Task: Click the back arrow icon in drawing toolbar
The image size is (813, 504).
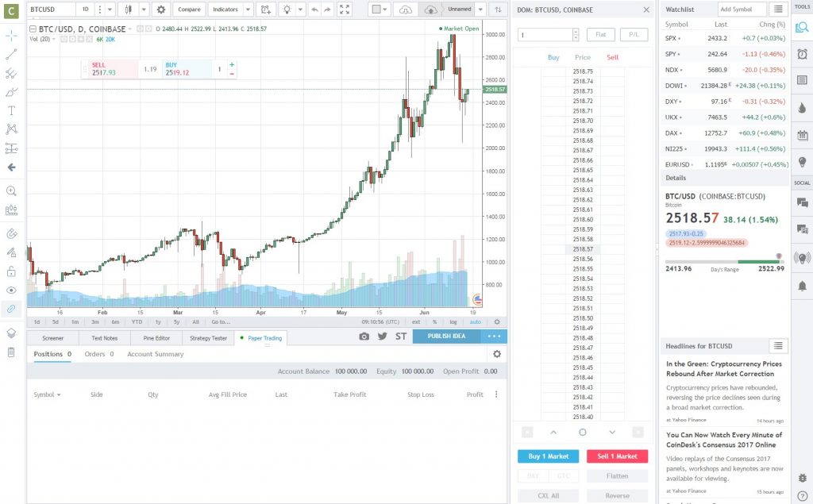Action: pos(11,167)
